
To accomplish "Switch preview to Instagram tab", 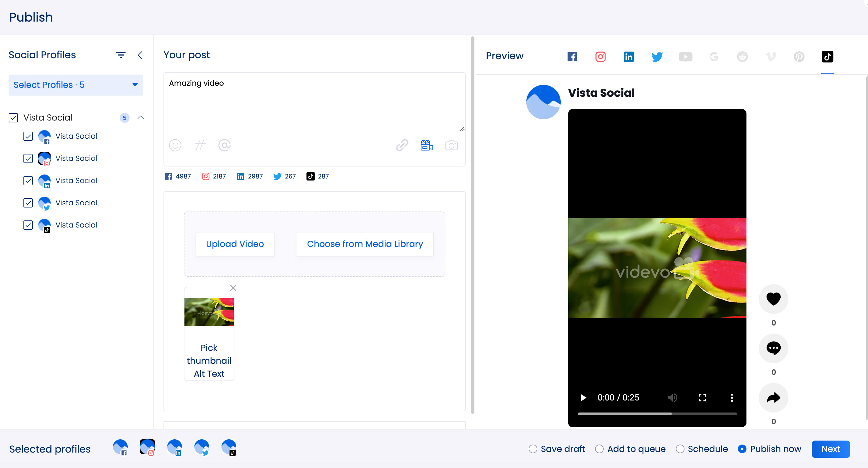I will 600,56.
